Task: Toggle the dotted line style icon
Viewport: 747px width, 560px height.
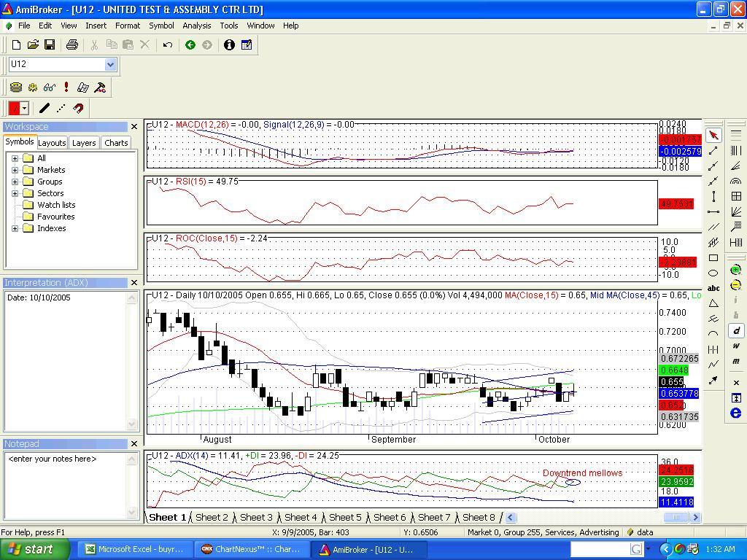Action: [61, 108]
